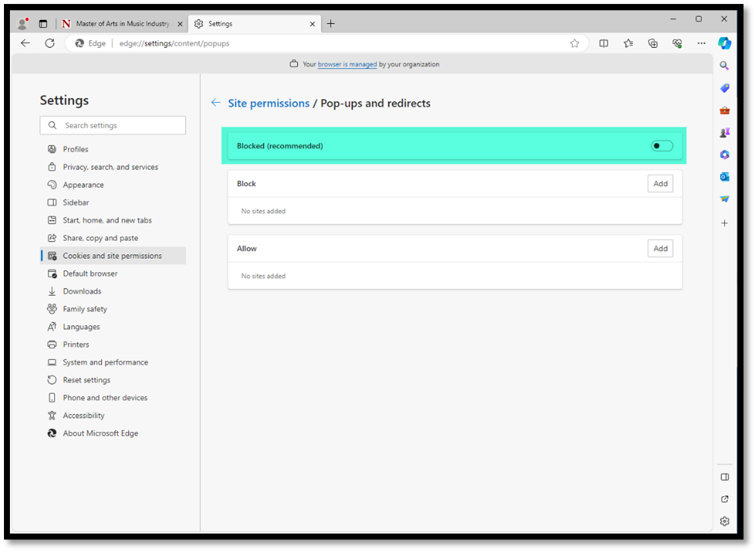This screenshot has width=756, height=552.
Task: Refresh the page with reload icon
Action: [x=50, y=43]
